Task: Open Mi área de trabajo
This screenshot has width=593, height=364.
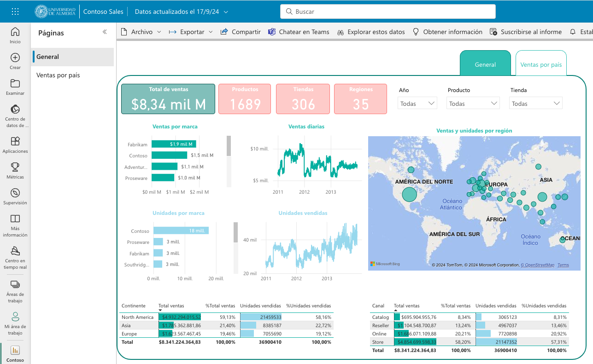Action: (15, 324)
